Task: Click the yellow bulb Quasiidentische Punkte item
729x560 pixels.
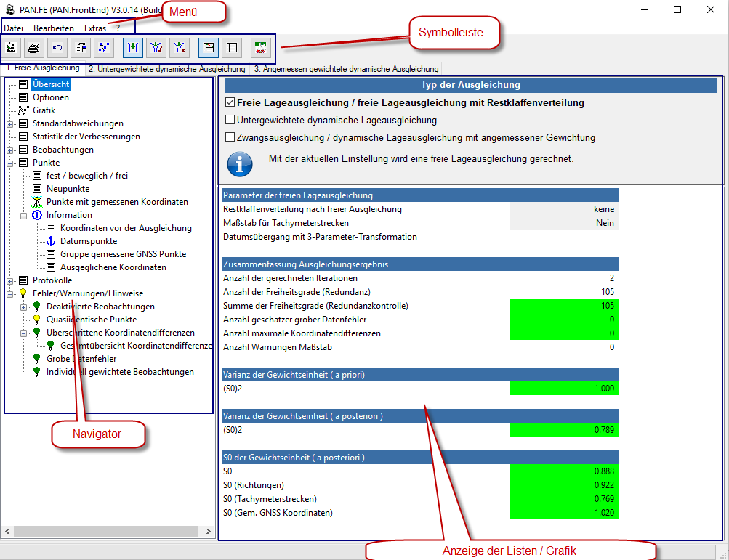Action: click(91, 320)
